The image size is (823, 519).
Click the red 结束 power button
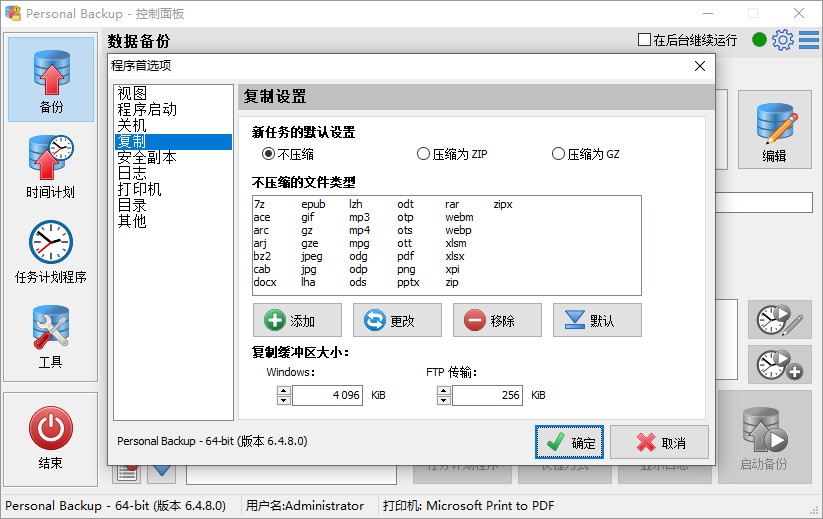(x=51, y=439)
